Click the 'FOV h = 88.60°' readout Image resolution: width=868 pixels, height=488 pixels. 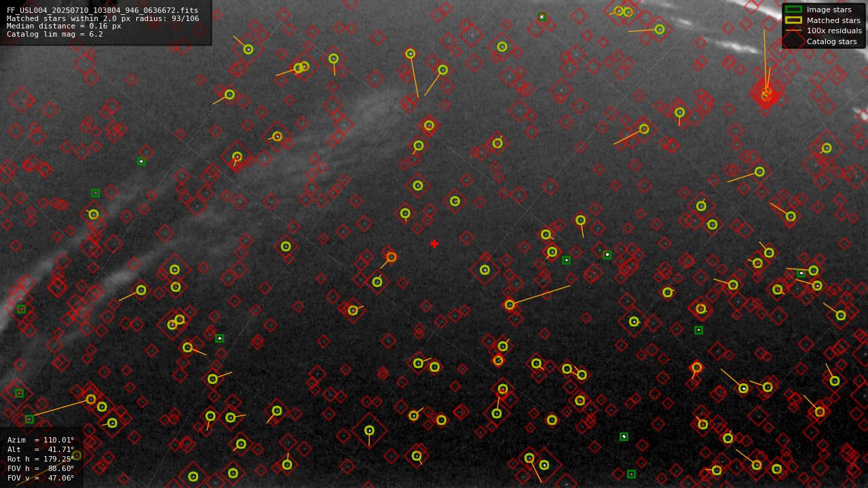pyautogui.click(x=41, y=468)
